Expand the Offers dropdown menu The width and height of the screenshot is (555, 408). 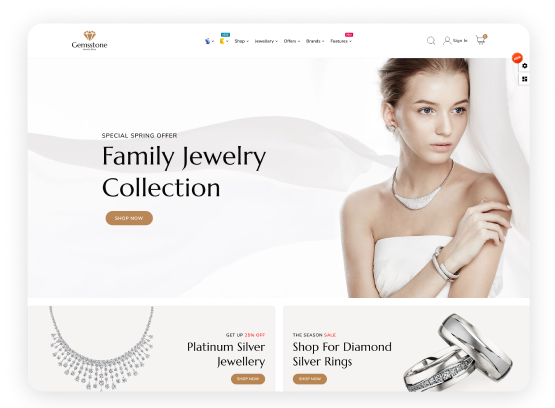(292, 41)
